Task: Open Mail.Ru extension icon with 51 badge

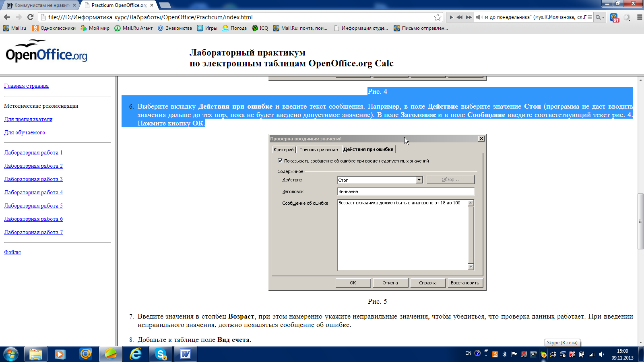Action: click(x=614, y=17)
